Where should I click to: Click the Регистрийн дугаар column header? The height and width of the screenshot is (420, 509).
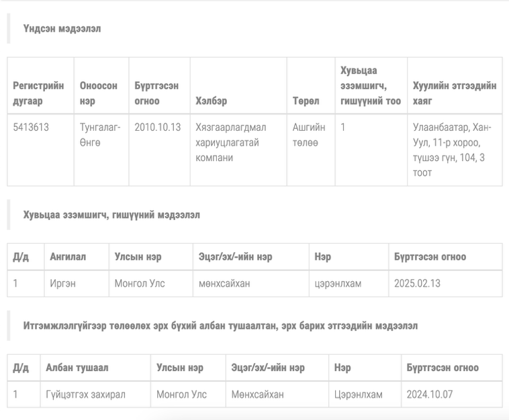pos(38,93)
